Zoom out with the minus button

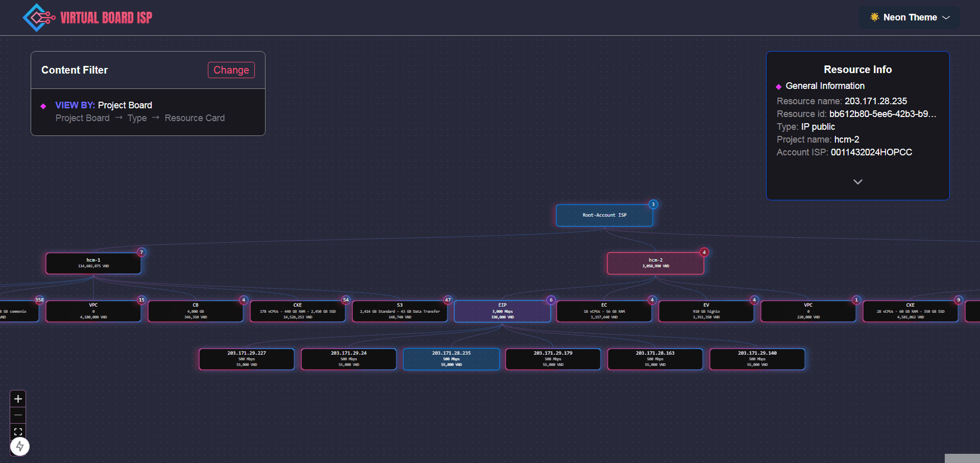[18, 415]
